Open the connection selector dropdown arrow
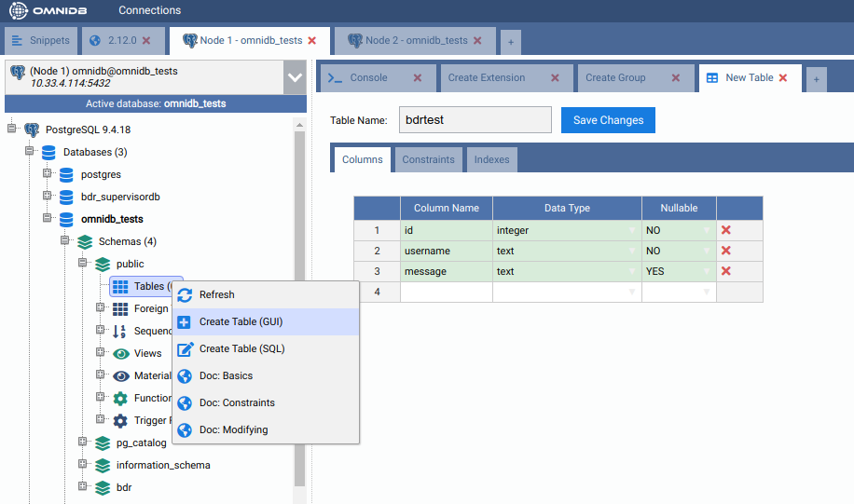 (x=295, y=77)
